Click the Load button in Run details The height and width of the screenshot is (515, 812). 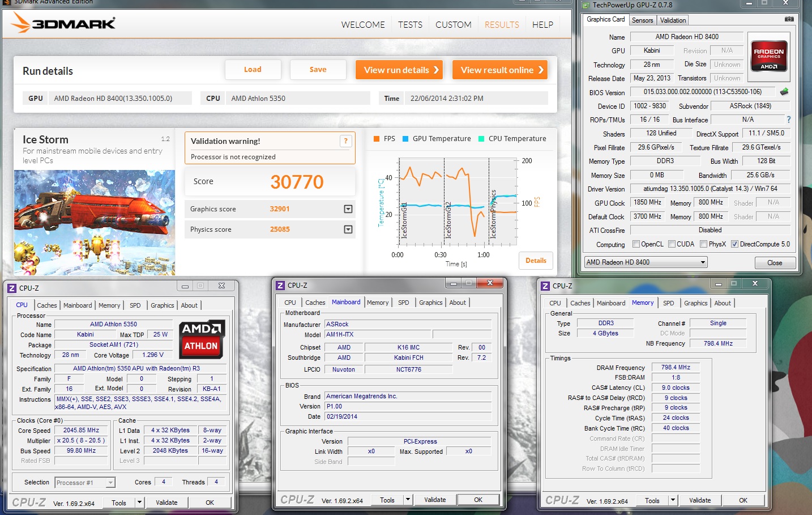point(253,70)
